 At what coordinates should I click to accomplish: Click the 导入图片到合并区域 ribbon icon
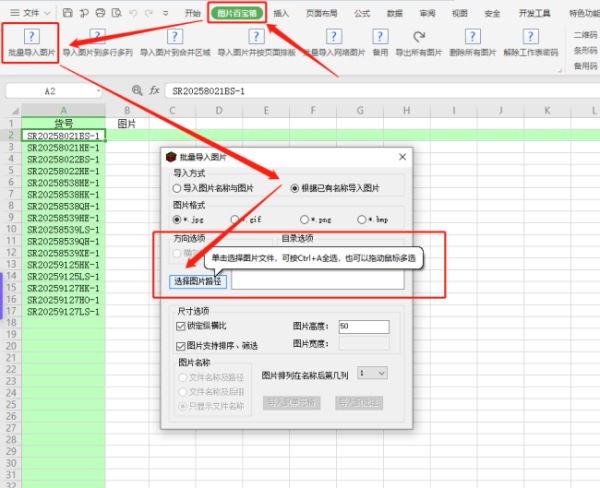click(x=175, y=37)
